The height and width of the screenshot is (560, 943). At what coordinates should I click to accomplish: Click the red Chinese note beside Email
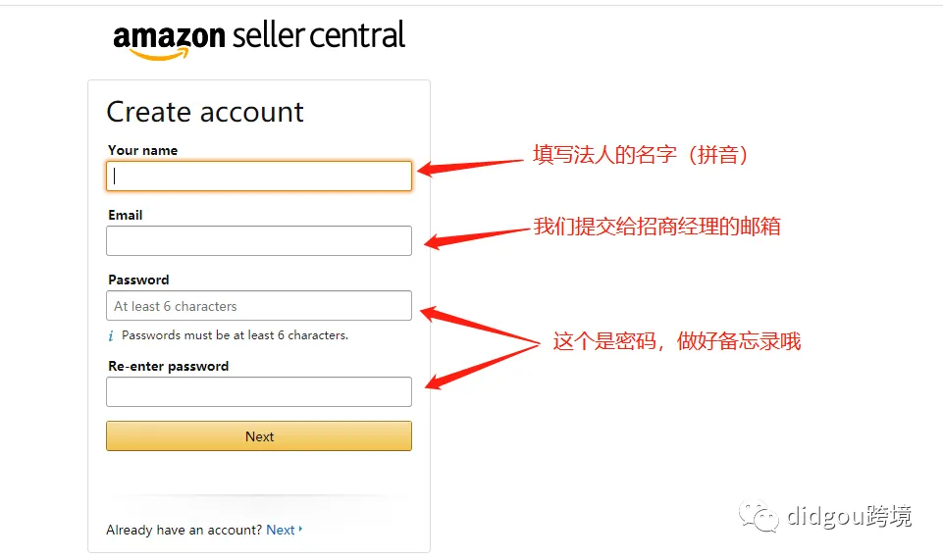[656, 227]
